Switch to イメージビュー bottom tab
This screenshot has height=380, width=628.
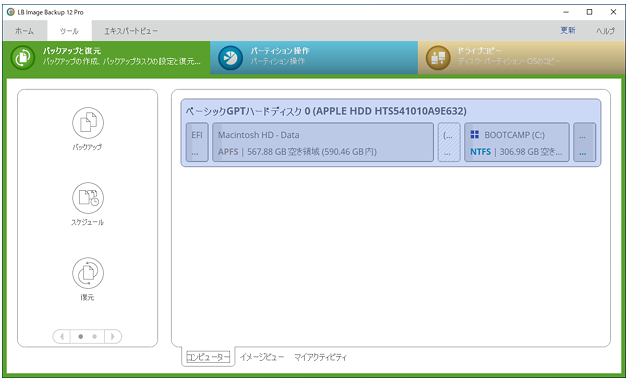pyautogui.click(x=262, y=357)
